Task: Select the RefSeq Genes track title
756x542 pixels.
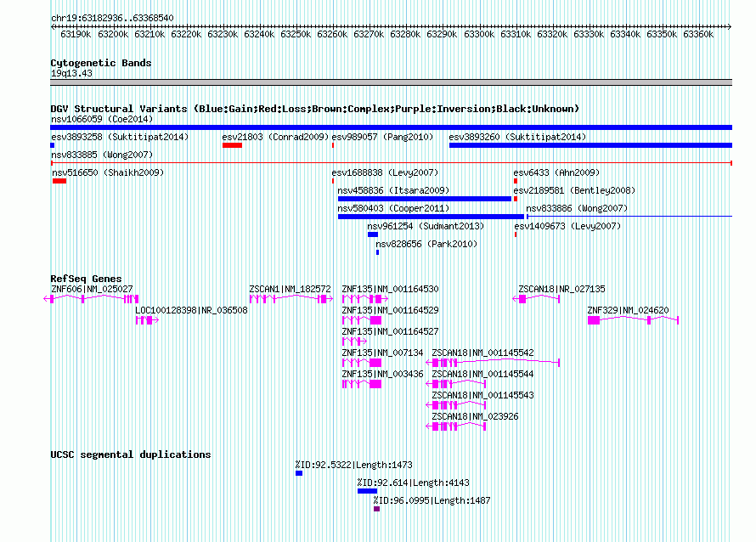Action: click(x=86, y=279)
